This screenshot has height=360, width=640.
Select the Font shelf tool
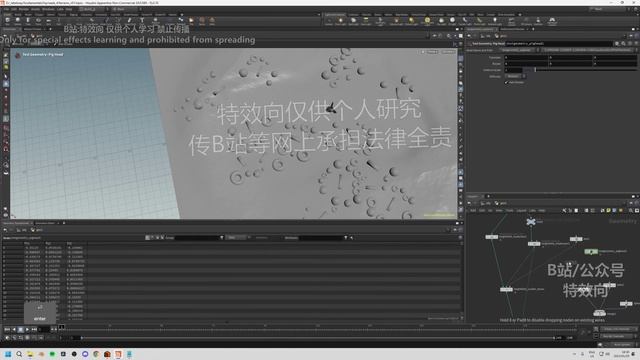(x=142, y=21)
